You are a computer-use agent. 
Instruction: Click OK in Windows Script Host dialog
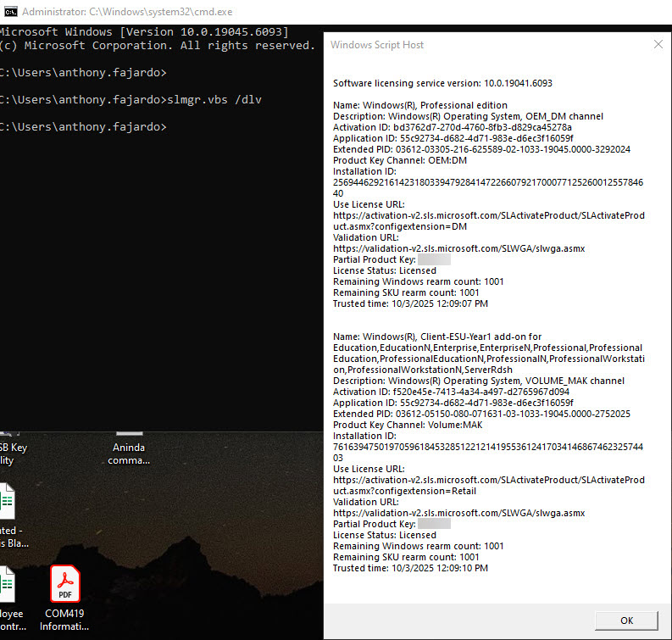(x=626, y=621)
